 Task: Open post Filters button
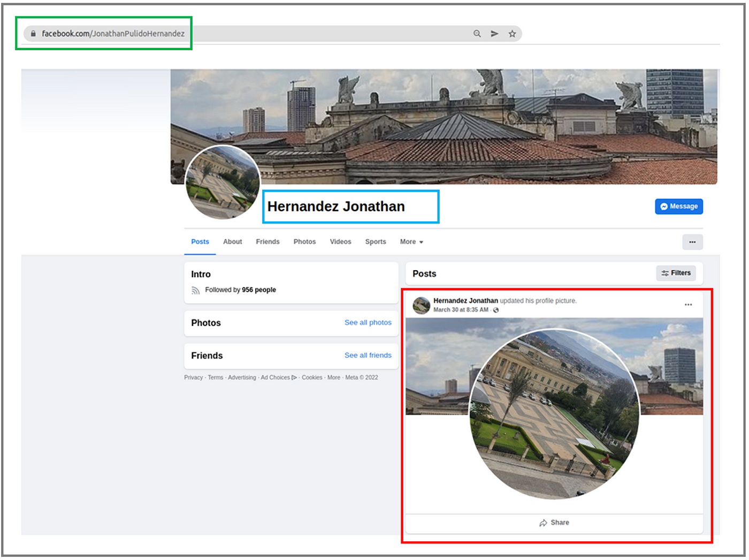(676, 273)
